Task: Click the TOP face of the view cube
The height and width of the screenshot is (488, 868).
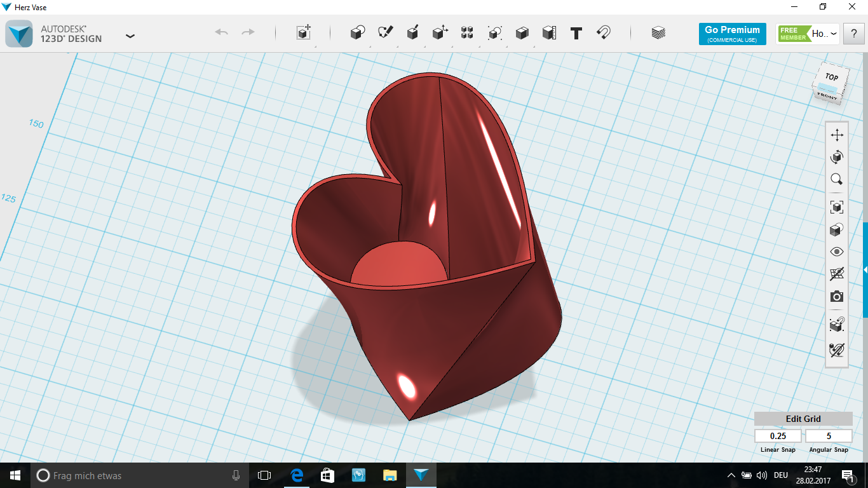Action: click(x=832, y=77)
